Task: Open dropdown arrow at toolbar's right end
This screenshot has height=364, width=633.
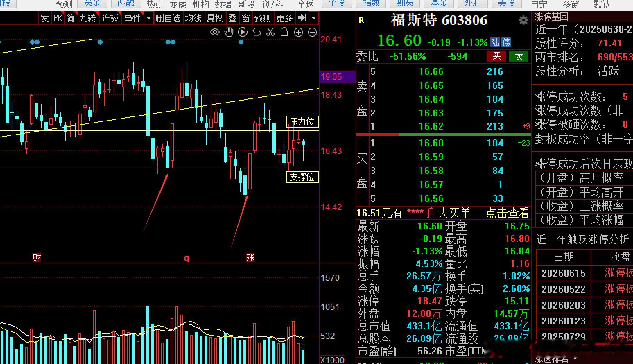Action: point(314,18)
